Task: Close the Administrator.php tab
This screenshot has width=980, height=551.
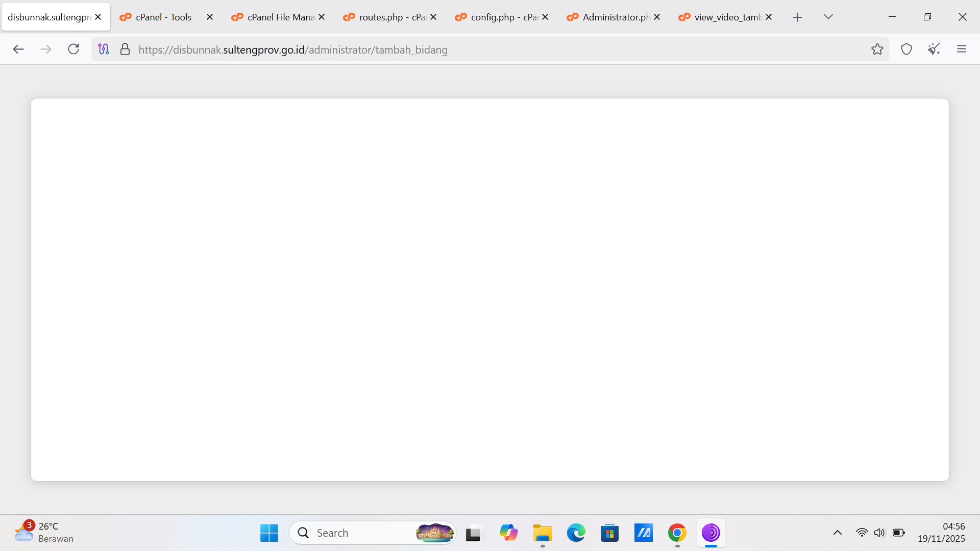Action: click(x=657, y=17)
